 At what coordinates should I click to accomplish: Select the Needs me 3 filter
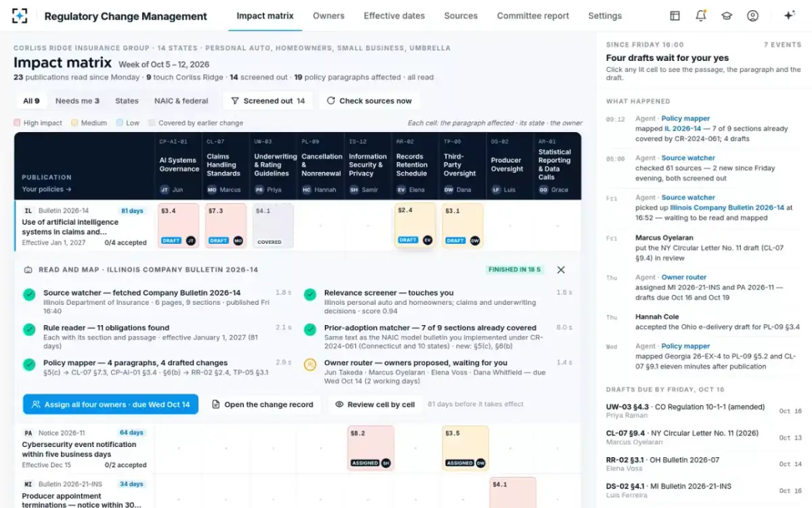click(x=77, y=101)
